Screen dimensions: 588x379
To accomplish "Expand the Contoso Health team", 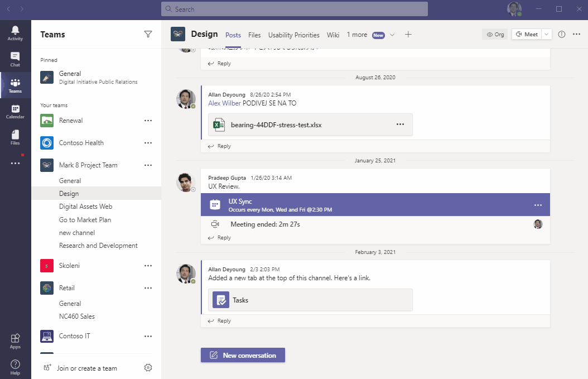I will 81,142.
